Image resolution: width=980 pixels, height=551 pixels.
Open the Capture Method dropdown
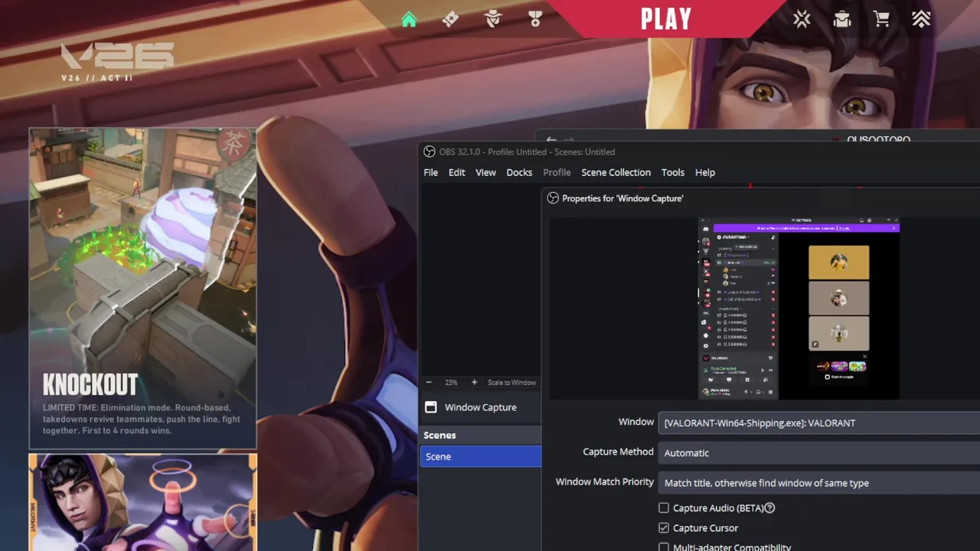pyautogui.click(x=818, y=452)
